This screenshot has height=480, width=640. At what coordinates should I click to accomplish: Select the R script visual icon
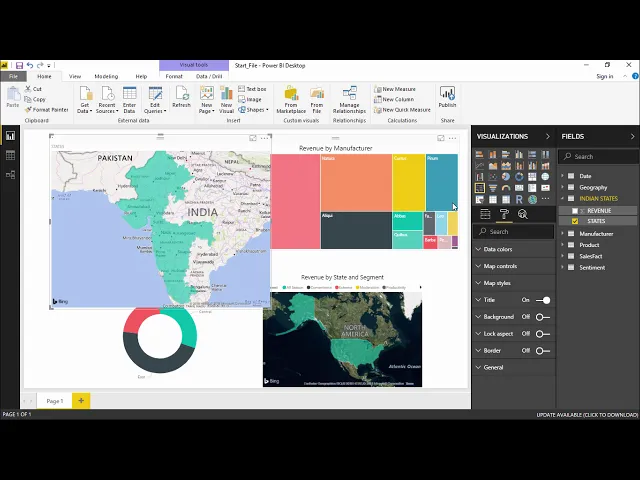tap(519, 199)
